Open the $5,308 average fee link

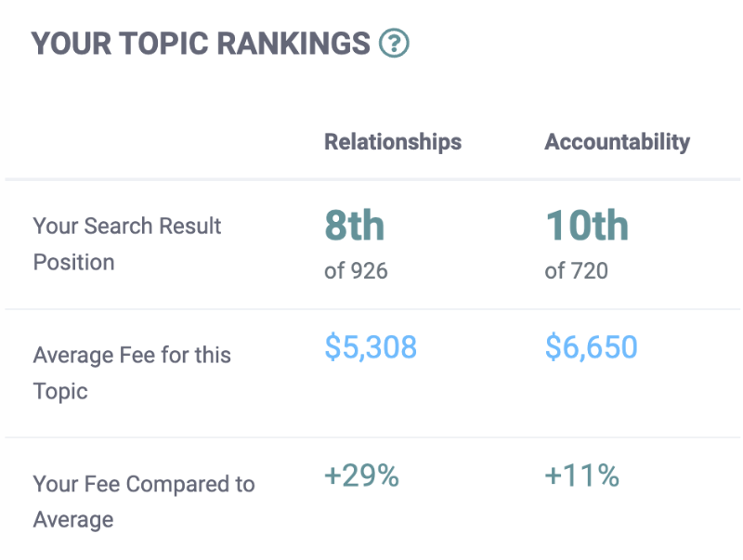[x=371, y=347]
